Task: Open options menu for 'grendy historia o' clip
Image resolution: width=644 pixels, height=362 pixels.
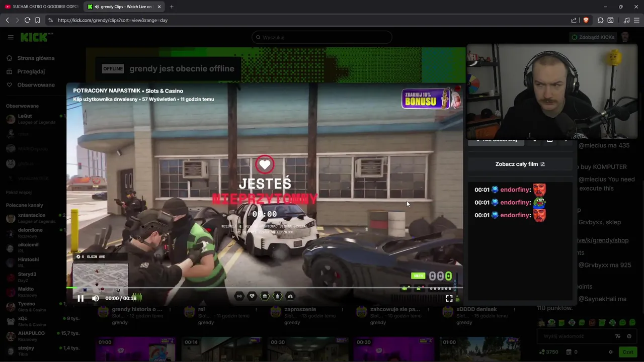Action: (x=169, y=310)
